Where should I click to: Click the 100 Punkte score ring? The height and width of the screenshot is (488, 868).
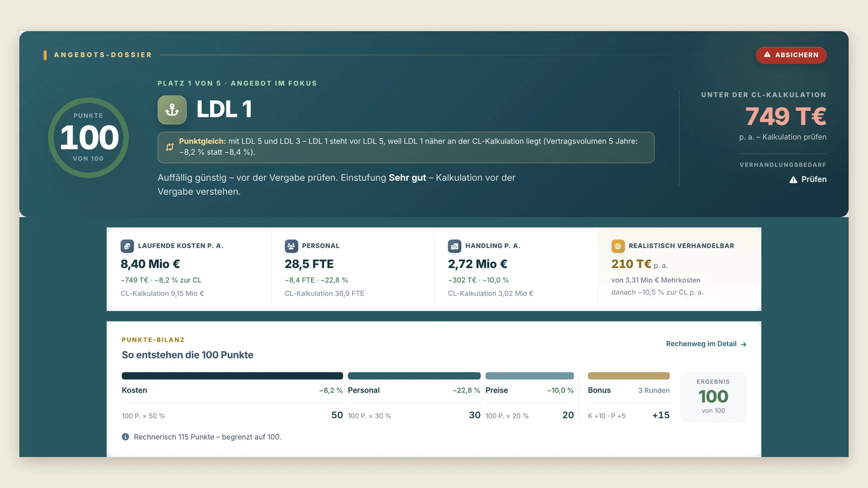pyautogui.click(x=88, y=137)
